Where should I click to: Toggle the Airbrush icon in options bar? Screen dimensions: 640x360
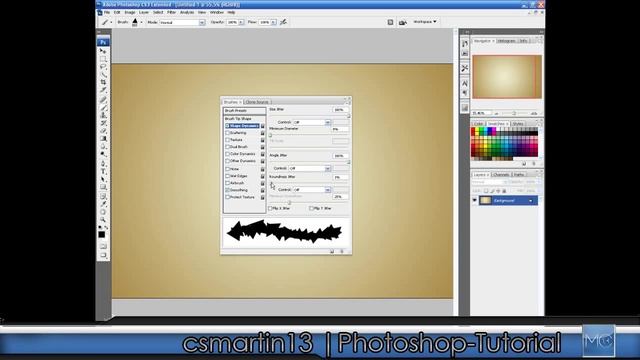pyautogui.click(x=283, y=22)
